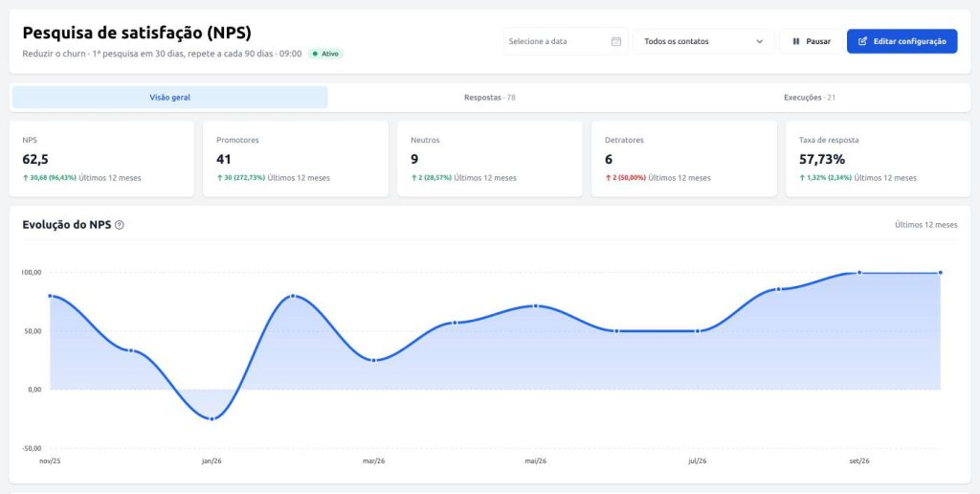980x494 pixels.
Task: Click the 30,68 (96,43%) change text
Action: (54, 177)
